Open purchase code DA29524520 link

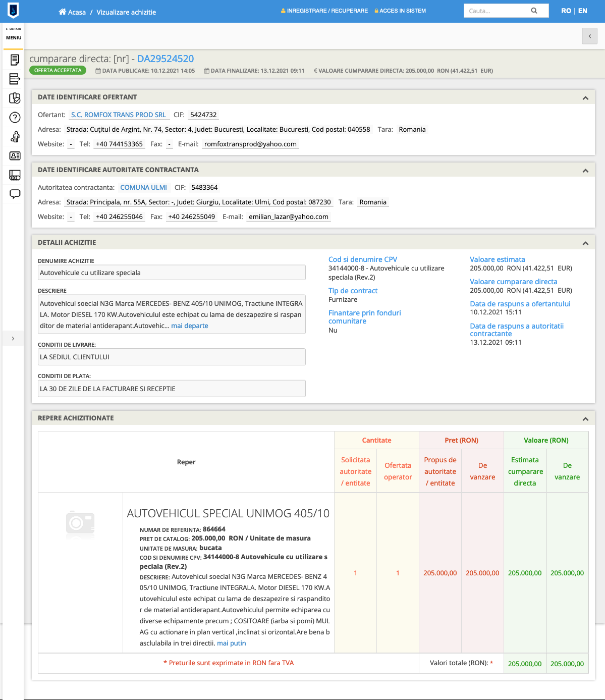tap(166, 59)
